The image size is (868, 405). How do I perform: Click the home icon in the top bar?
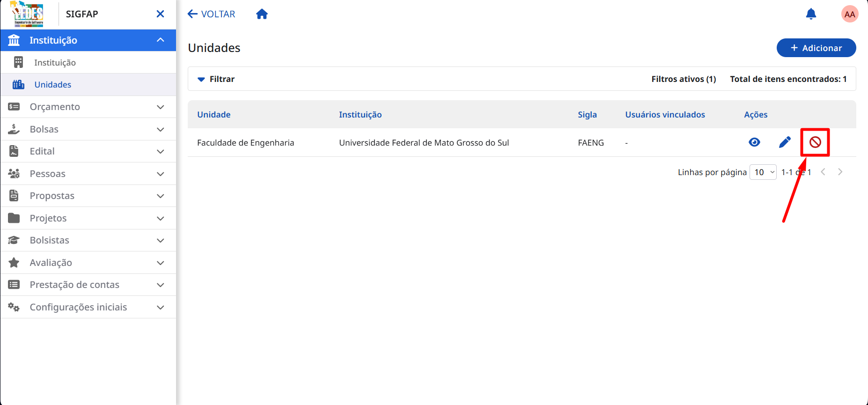click(x=262, y=14)
